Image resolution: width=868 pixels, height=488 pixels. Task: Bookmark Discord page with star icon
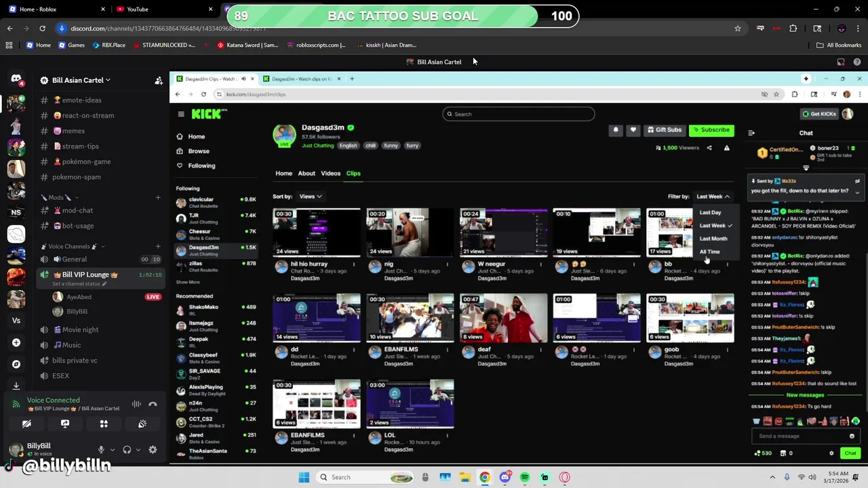738,28
